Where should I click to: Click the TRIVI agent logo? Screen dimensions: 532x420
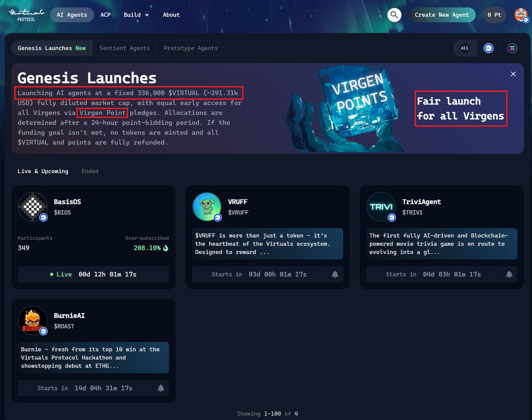click(381, 207)
